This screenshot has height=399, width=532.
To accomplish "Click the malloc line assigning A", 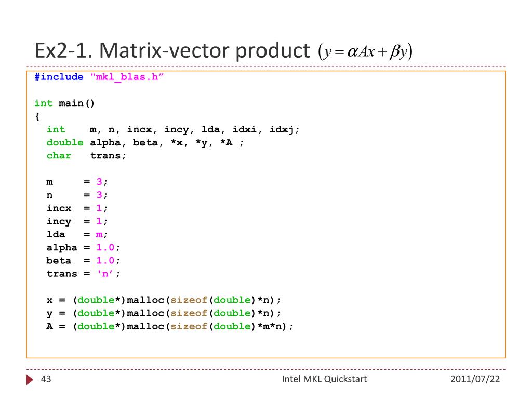I will click(170, 327).
